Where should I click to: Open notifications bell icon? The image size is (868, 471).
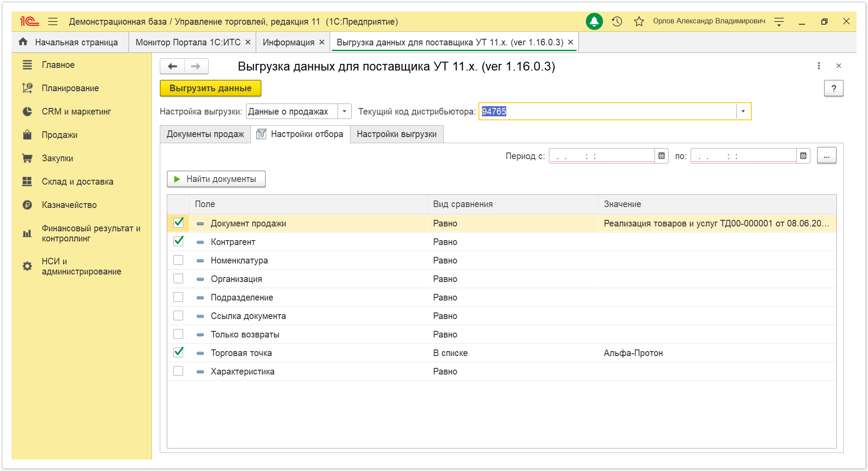click(x=594, y=21)
